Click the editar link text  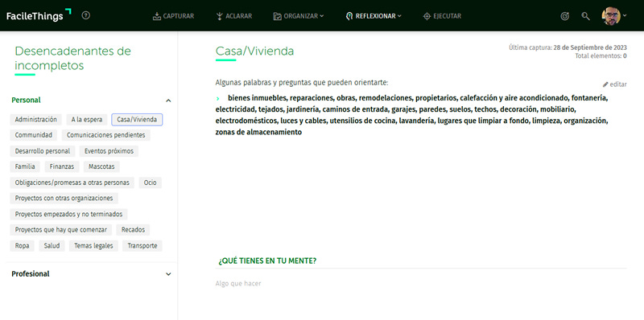click(x=618, y=84)
